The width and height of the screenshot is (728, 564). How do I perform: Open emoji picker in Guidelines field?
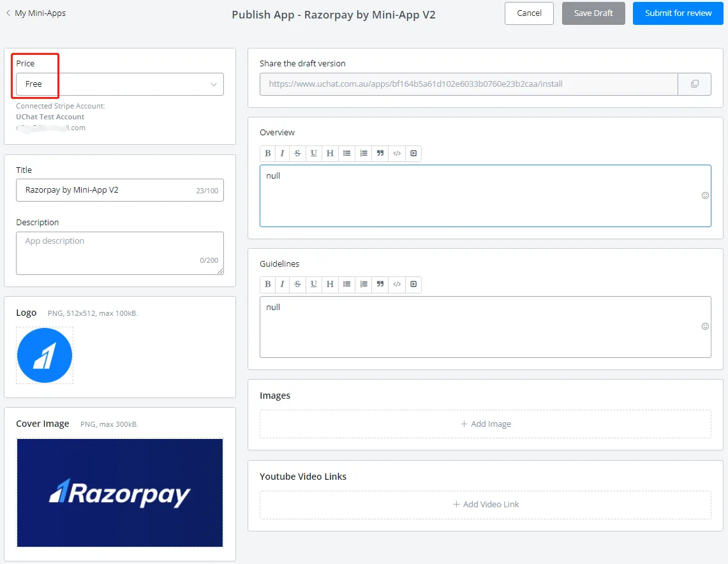(705, 326)
